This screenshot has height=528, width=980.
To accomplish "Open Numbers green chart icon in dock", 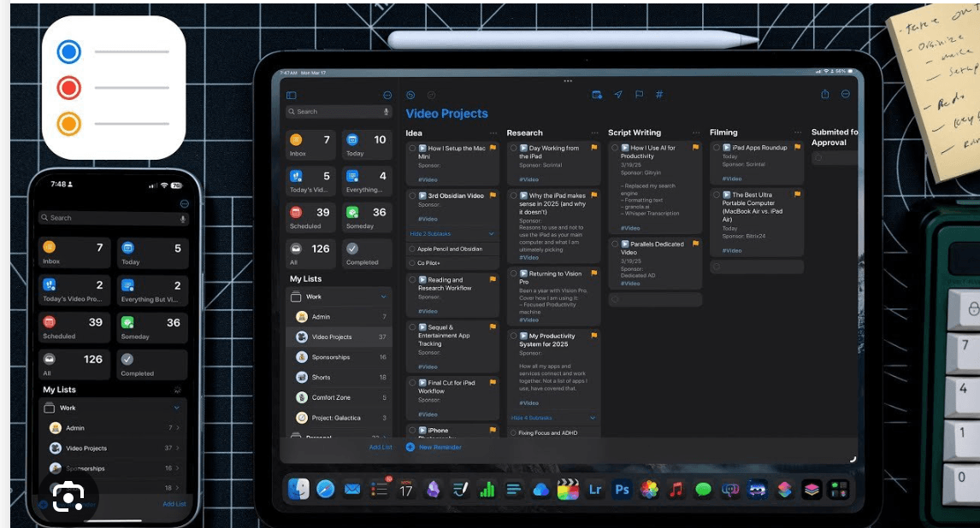I will click(487, 490).
